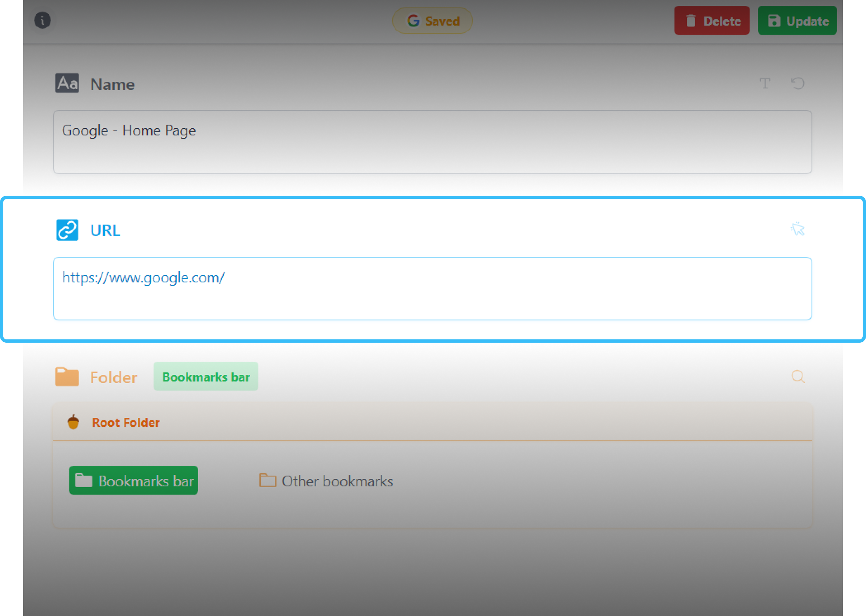Click the cursor icon in the URL section

tap(797, 229)
